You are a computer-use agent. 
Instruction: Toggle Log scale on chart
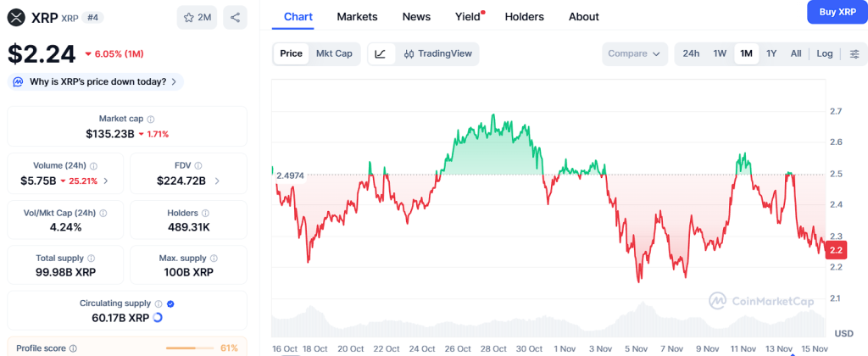click(x=825, y=53)
